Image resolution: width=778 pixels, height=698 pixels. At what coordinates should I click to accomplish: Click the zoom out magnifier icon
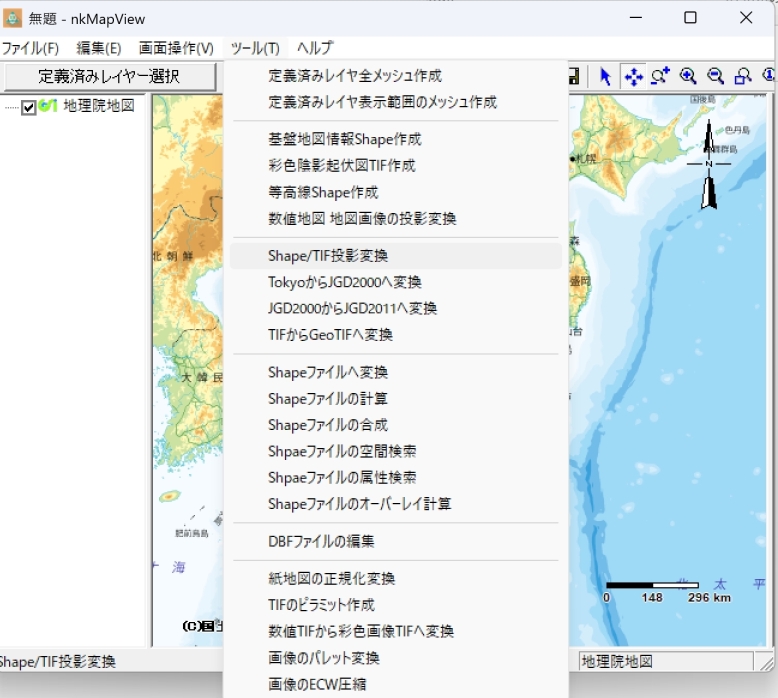[715, 76]
